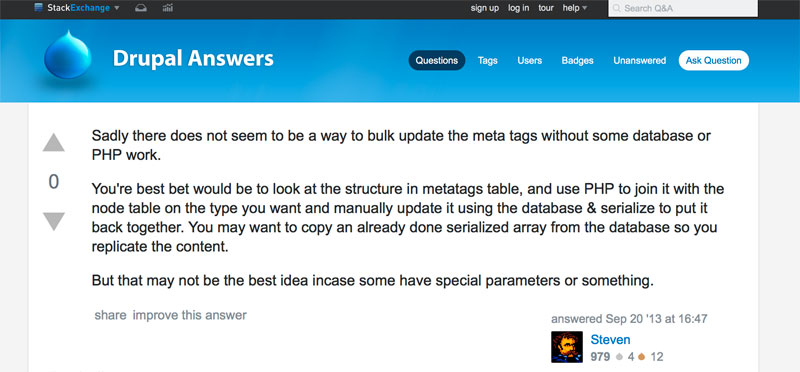
Task: Focus the Search Q&A input field
Action: [x=683, y=8]
